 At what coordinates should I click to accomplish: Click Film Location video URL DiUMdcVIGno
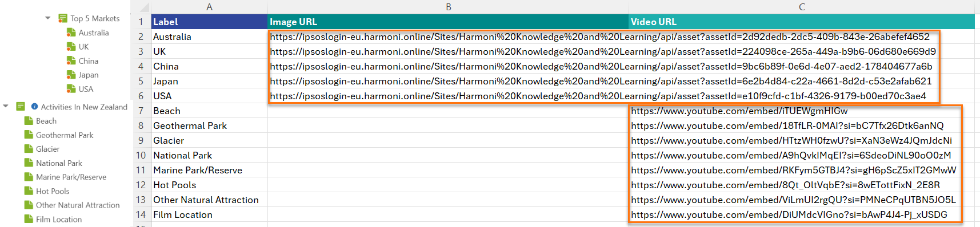pos(789,214)
